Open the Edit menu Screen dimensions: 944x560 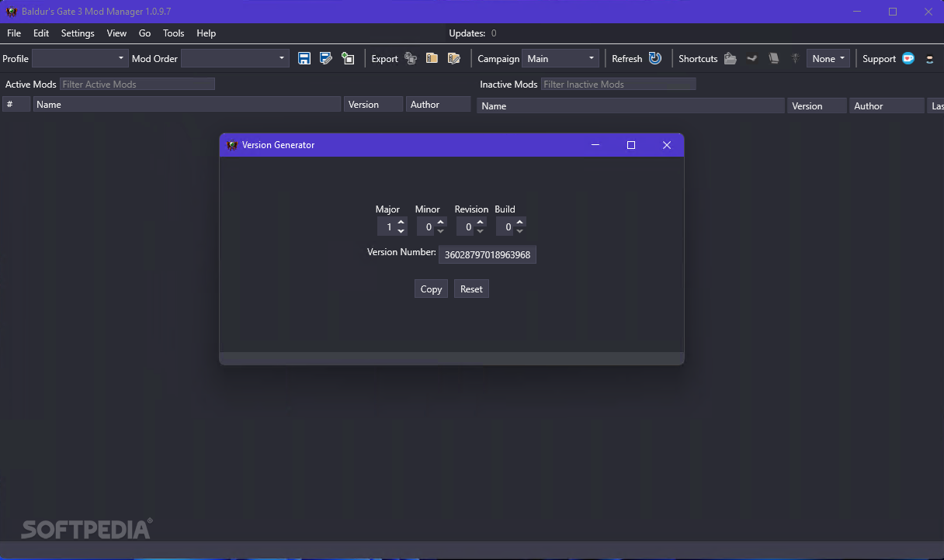point(41,33)
